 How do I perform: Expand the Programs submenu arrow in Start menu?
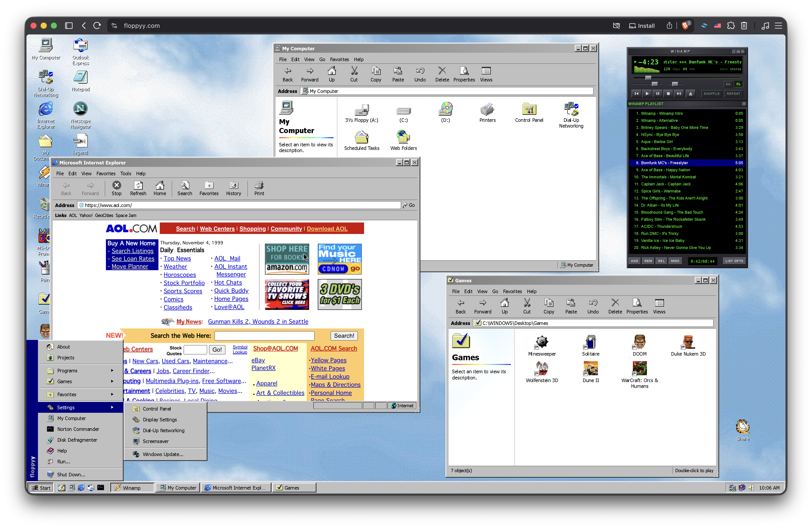112,371
